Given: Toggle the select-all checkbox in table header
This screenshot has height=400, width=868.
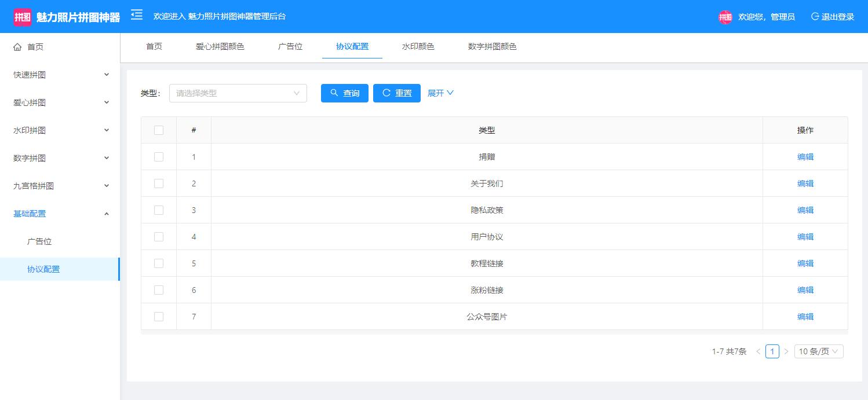Looking at the screenshot, I should [159, 130].
